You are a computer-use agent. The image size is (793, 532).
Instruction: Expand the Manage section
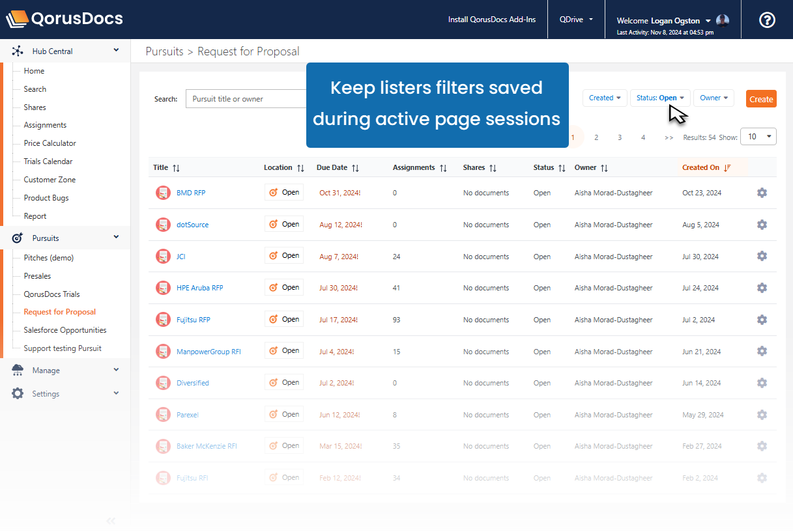click(x=116, y=370)
